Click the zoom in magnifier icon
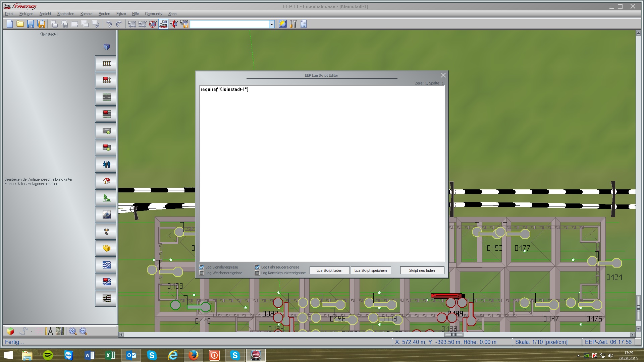The width and height of the screenshot is (644, 362). [x=72, y=331]
